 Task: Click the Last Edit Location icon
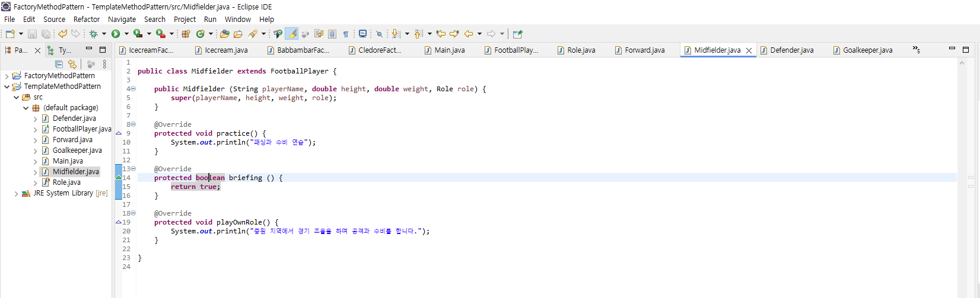pos(441,34)
